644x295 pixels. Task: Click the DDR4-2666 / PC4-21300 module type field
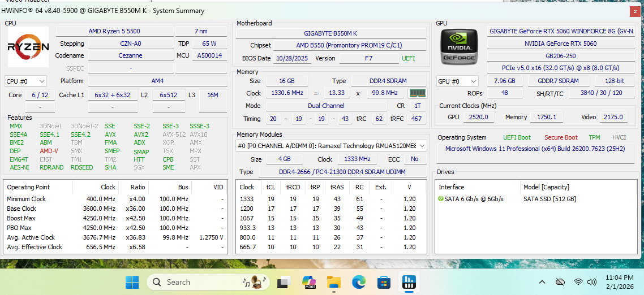342,172
